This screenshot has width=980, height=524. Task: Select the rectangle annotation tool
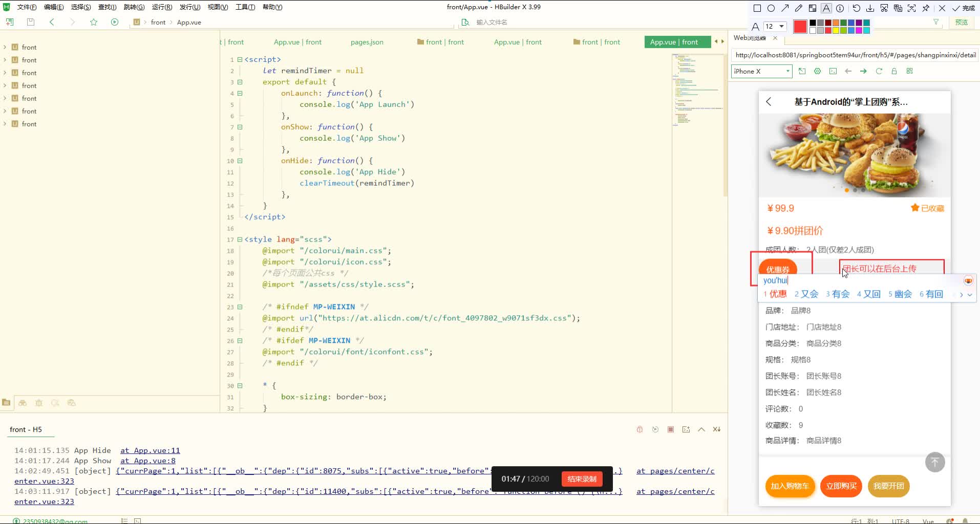(x=757, y=8)
